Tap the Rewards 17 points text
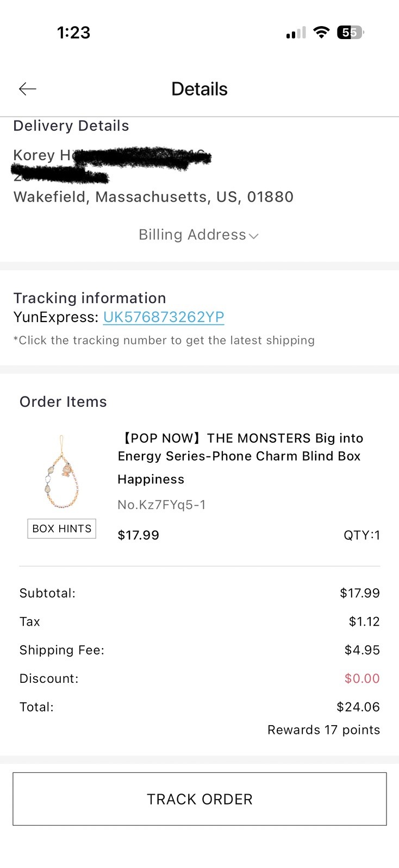 coord(323,729)
